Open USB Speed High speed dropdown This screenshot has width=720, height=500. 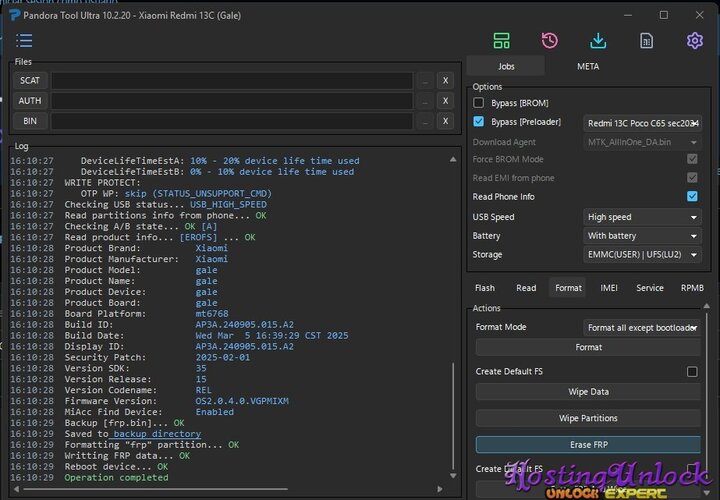[x=642, y=217]
